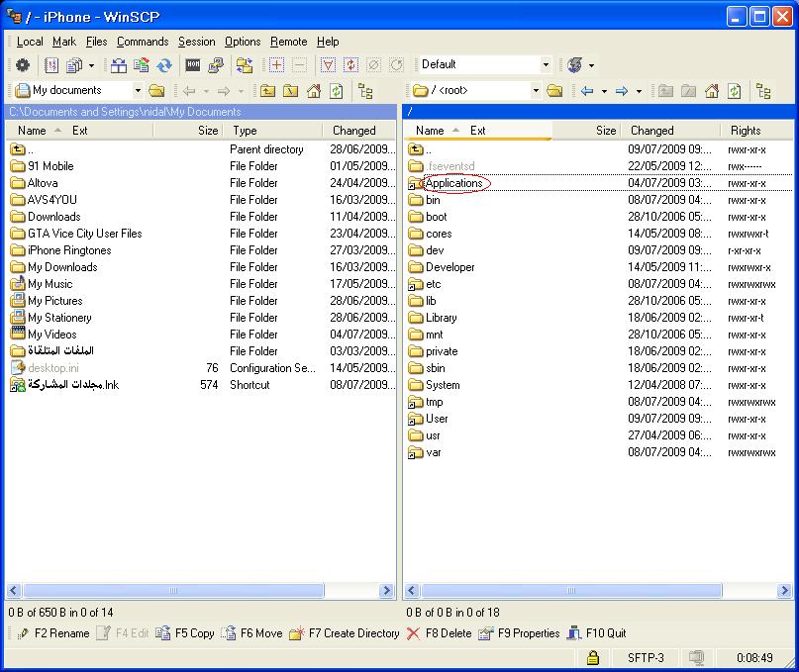Refresh the remote directory panel
The image size is (799, 672).
point(734,91)
